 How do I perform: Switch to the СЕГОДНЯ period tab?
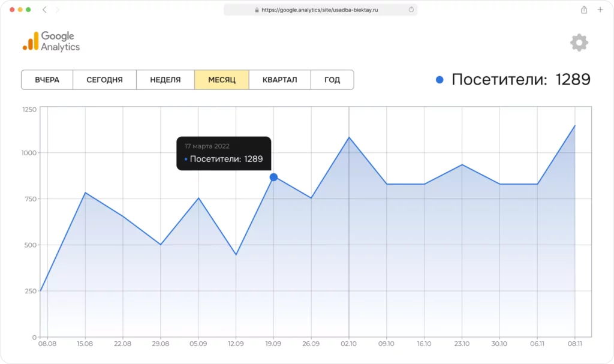click(x=104, y=80)
